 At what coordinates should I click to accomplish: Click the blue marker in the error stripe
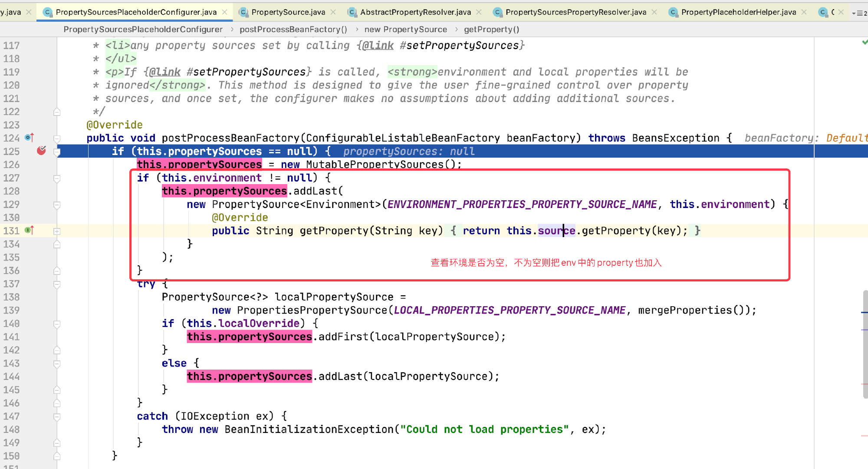(x=865, y=312)
